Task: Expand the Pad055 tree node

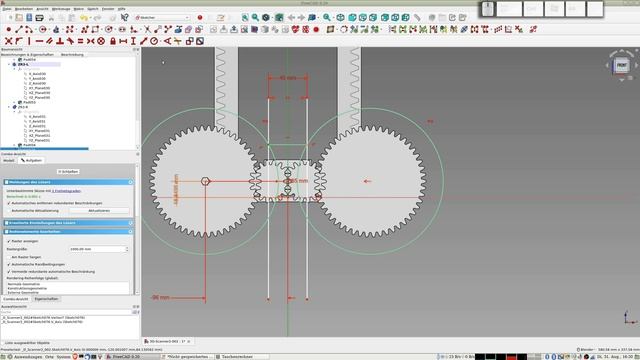Action: coord(14,102)
